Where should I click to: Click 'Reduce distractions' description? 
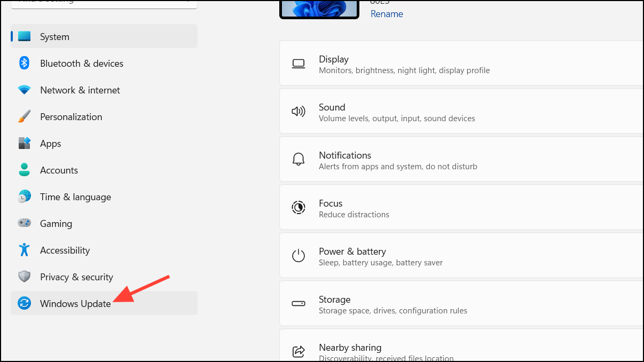(354, 215)
